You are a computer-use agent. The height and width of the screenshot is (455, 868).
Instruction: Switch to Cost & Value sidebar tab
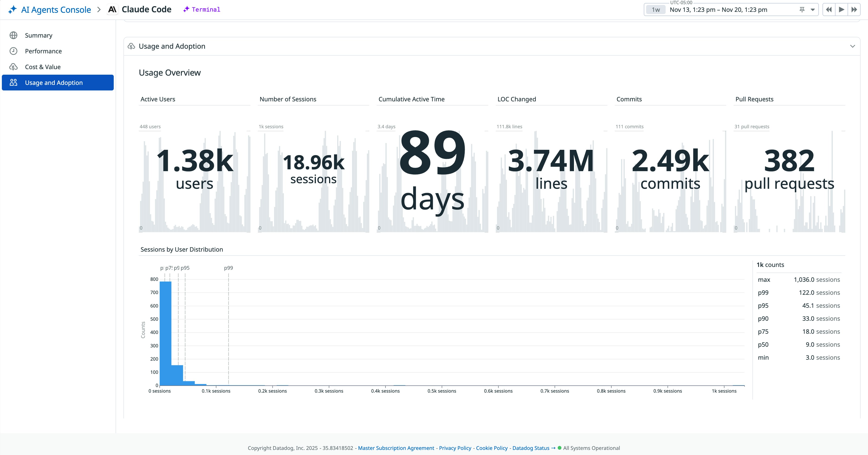[43, 67]
